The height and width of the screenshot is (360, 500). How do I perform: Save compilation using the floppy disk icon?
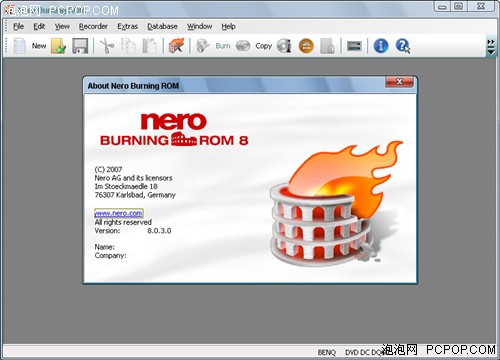(x=80, y=46)
